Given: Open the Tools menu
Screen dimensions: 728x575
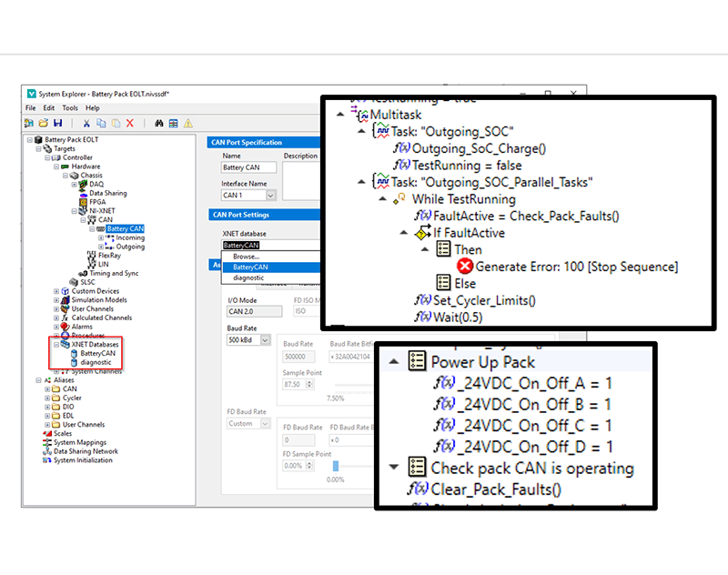Looking at the screenshot, I should coord(70,107).
